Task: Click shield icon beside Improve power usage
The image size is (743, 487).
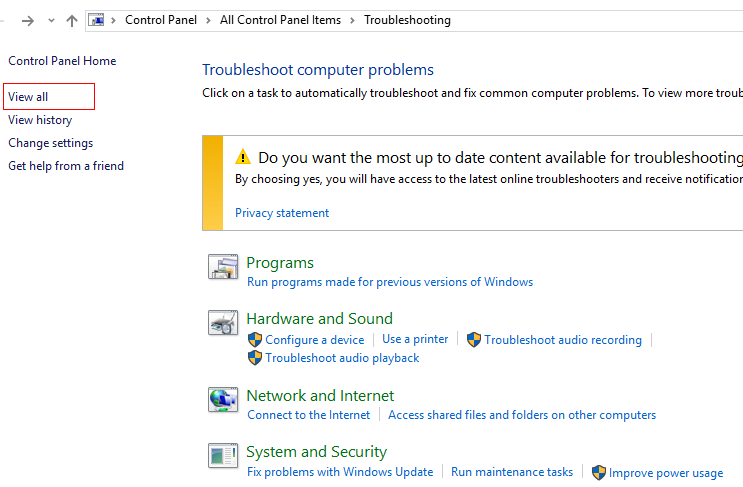Action: pyautogui.click(x=599, y=473)
